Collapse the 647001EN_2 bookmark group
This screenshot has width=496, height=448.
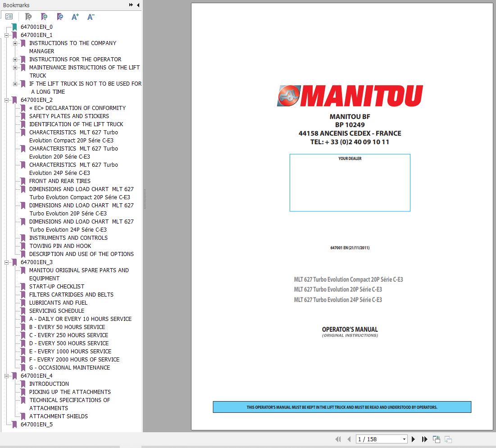(5, 100)
